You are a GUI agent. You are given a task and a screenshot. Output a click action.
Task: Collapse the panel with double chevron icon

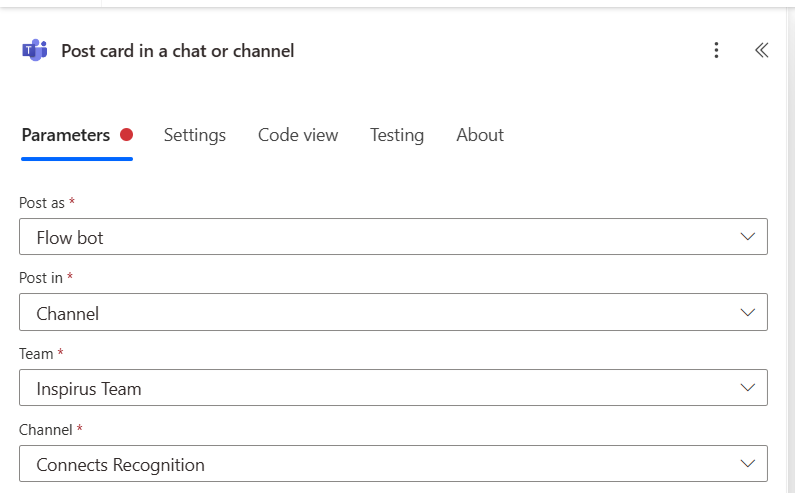click(x=761, y=50)
